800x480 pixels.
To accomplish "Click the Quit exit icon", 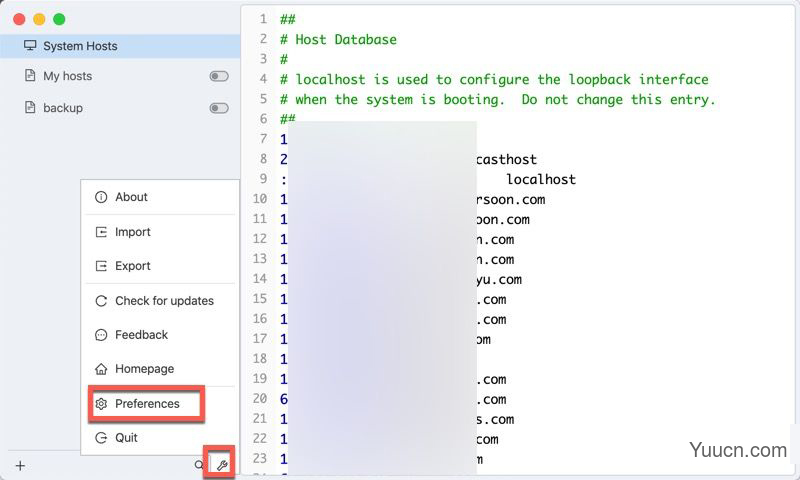I will 101,438.
